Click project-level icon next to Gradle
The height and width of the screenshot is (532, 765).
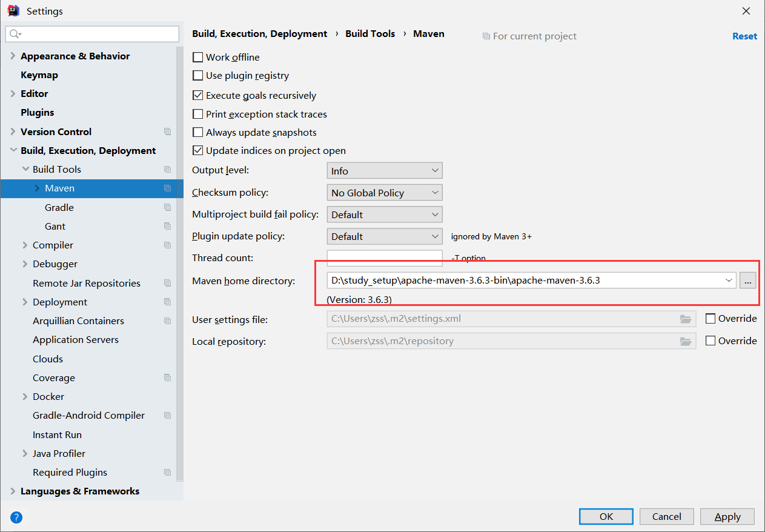[x=168, y=207]
